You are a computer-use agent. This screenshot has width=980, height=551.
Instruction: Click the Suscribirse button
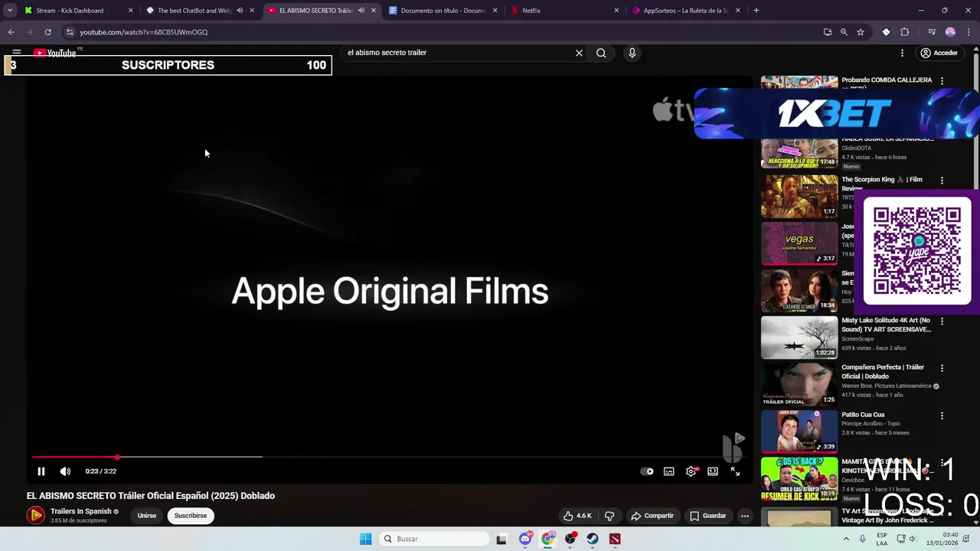pyautogui.click(x=191, y=516)
